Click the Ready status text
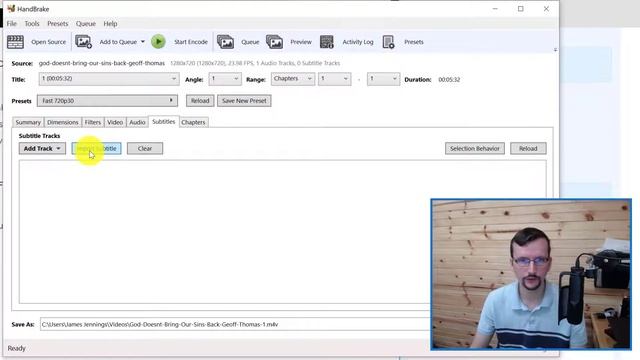Viewport: 640px width, 360px height. [x=16, y=348]
